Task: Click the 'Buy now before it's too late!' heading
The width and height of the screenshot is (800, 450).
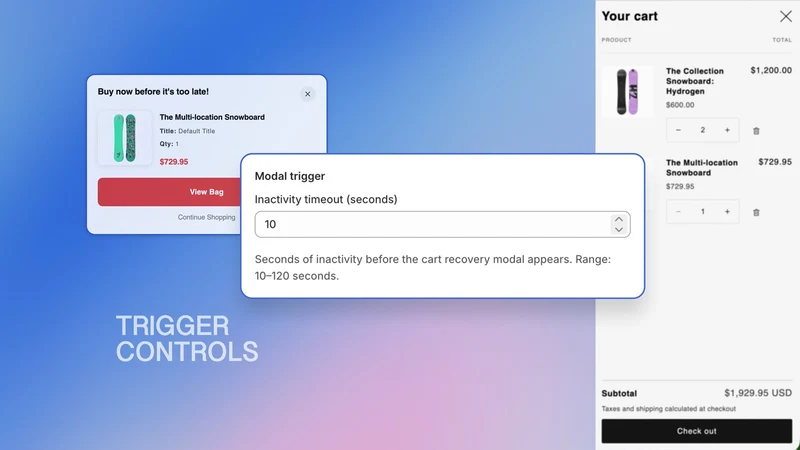Action: click(153, 92)
